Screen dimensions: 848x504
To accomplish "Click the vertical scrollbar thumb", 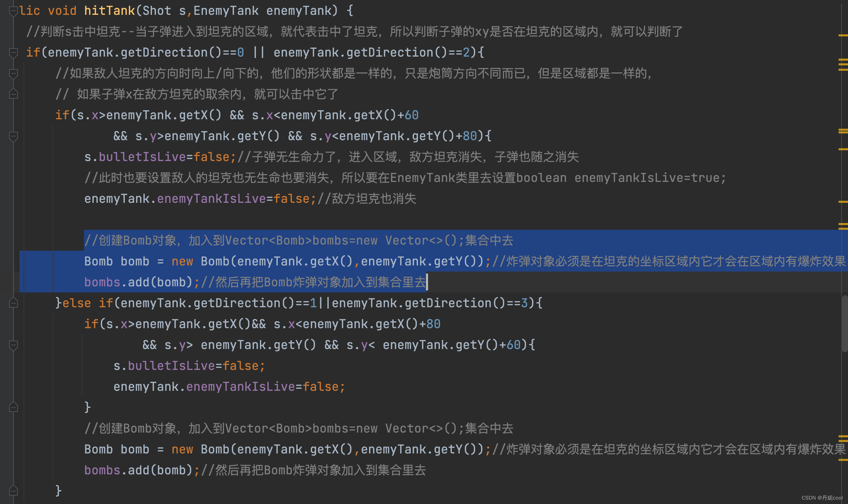I will [845, 323].
